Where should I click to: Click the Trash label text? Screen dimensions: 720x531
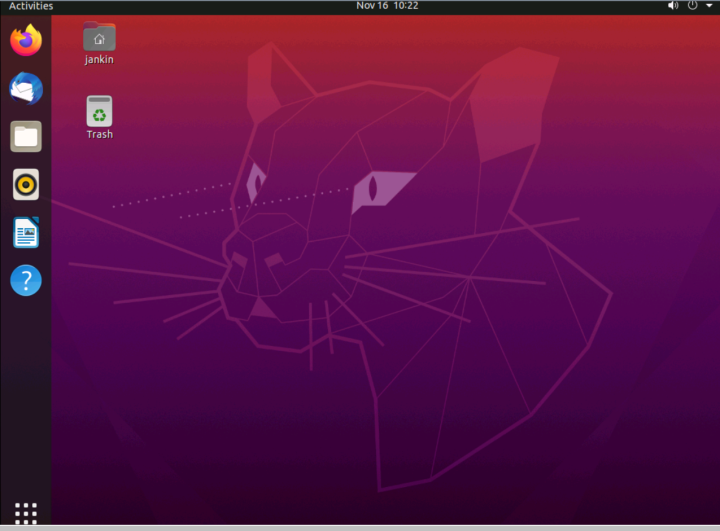pos(100,134)
